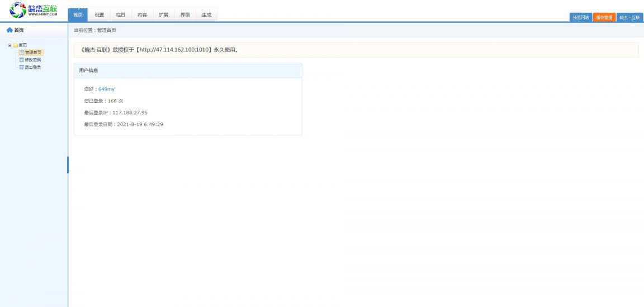Click the home icon in sidebar header
This screenshot has height=307, width=644.
(x=8, y=30)
